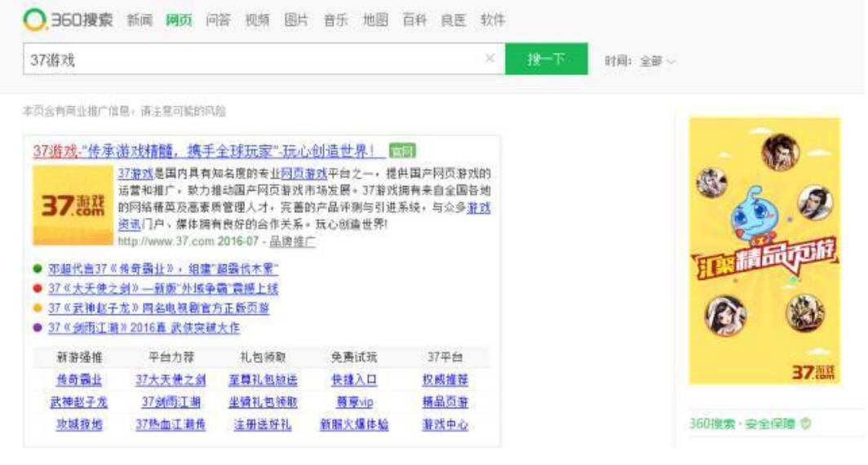Viewport: 868px width, 465px height.
Task: Open the 游戏中心 link
Action: click(445, 424)
